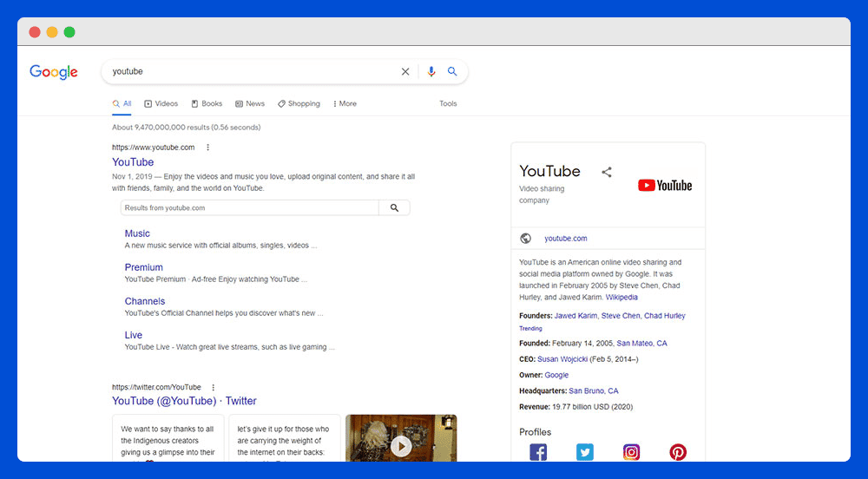Image resolution: width=868 pixels, height=479 pixels.
Task: Click the green maximize window dot
Action: pos(69,32)
